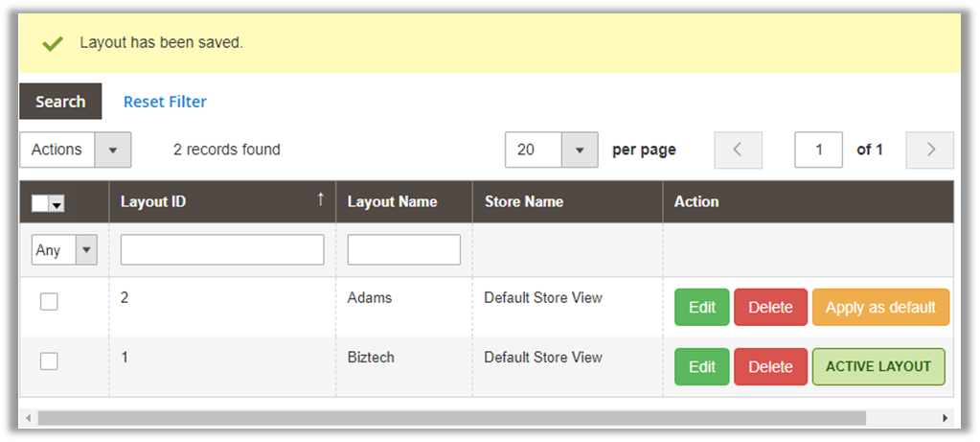
Task: Click the Search button
Action: [60, 102]
